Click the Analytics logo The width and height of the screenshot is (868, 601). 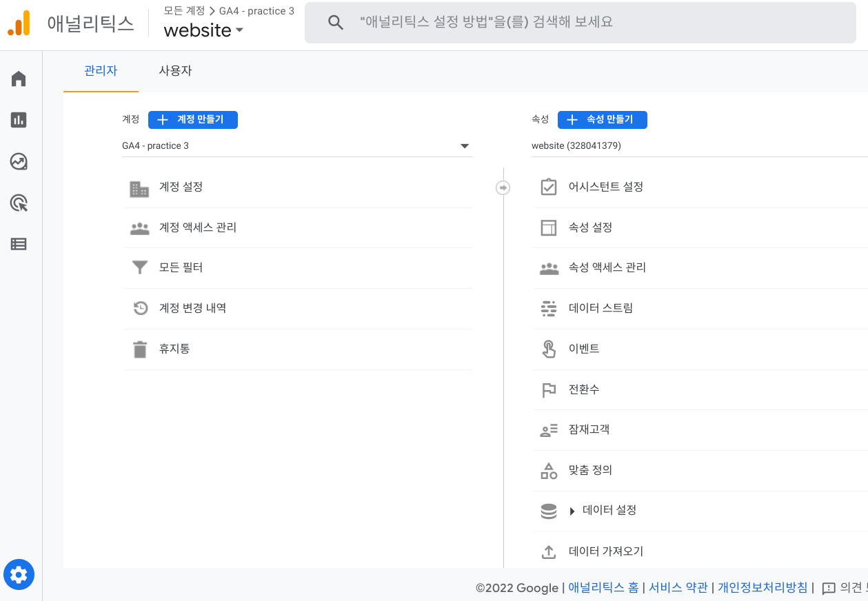point(19,23)
